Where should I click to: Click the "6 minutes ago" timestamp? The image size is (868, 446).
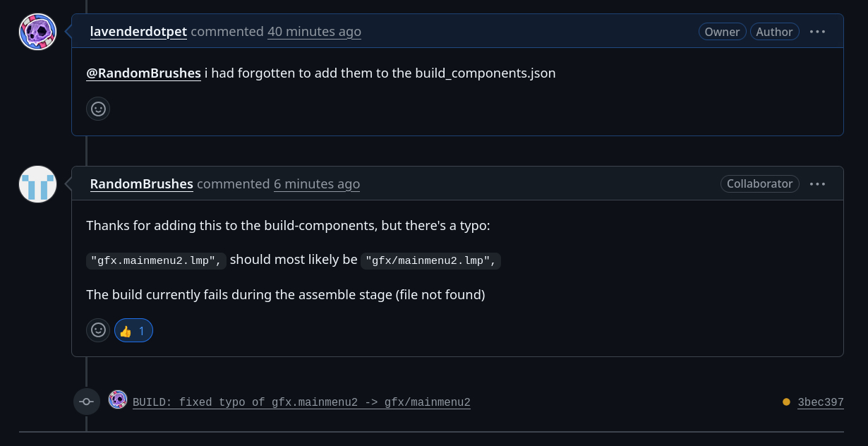click(x=317, y=184)
